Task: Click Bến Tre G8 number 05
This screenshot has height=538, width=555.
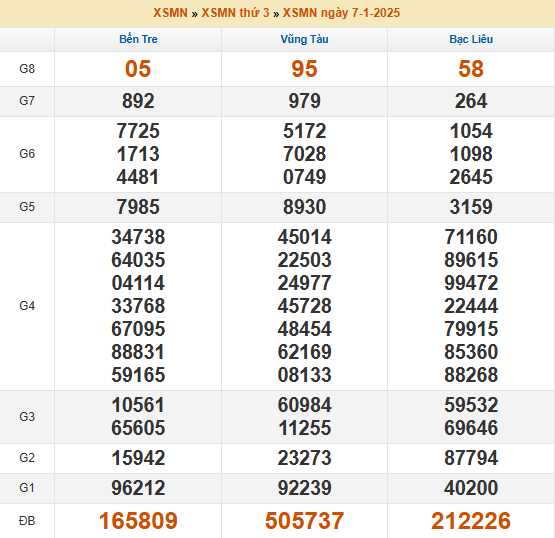Action: pos(138,69)
